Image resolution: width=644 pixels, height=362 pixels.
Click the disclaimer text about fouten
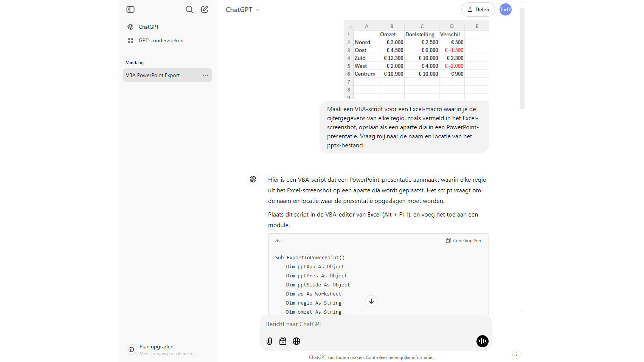tap(371, 357)
